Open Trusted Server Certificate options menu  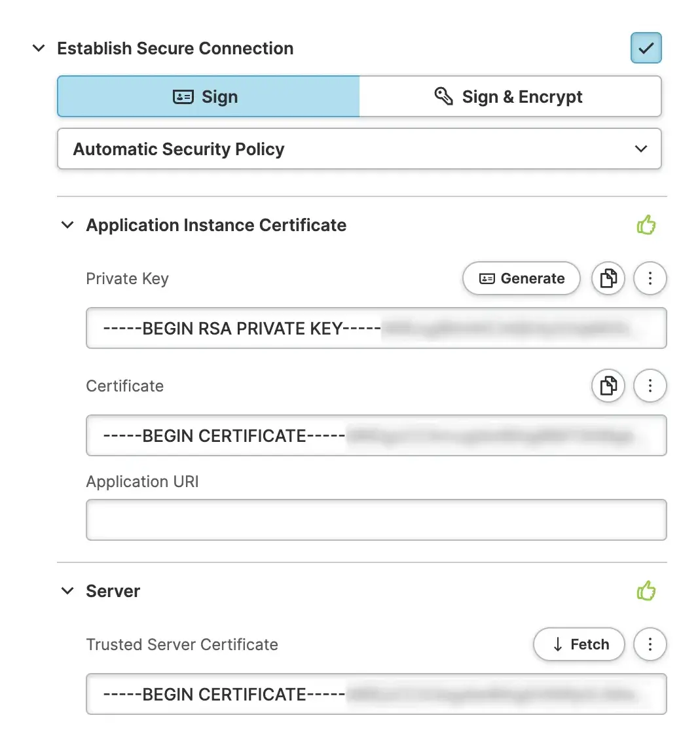[650, 645]
